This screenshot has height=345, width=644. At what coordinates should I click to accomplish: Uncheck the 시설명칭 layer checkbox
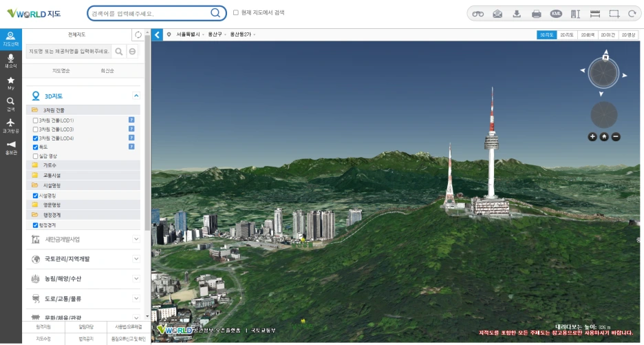click(35, 196)
